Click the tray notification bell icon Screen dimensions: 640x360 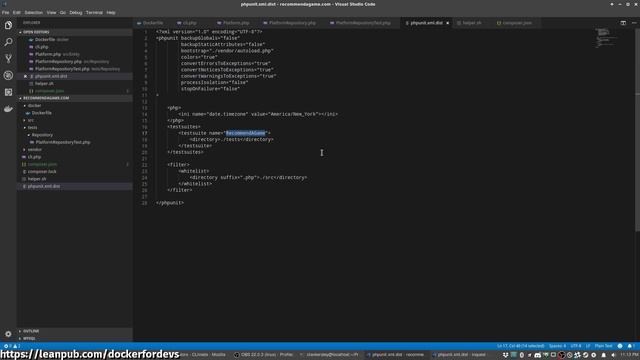(x=604, y=355)
